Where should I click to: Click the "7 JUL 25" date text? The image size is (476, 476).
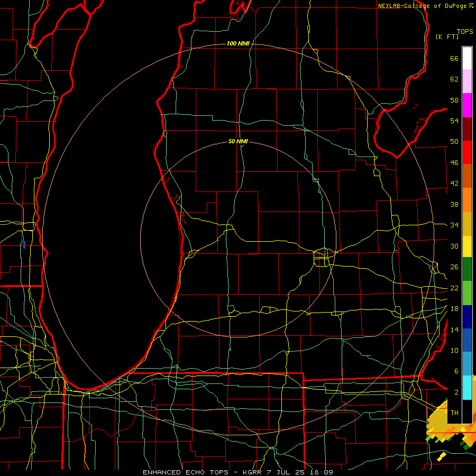287,472
